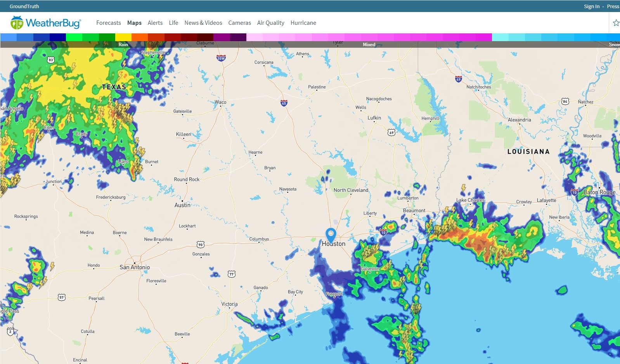Open the Life menu item
620x364 pixels.
(x=173, y=23)
